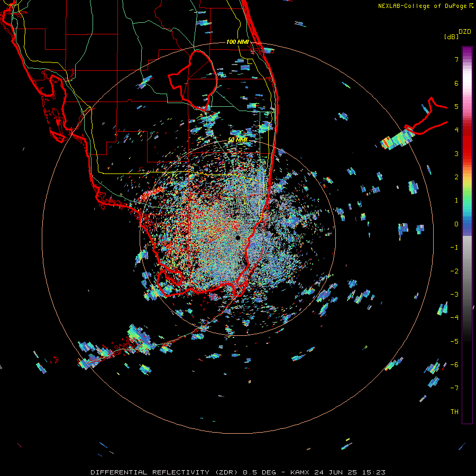This screenshot has height=476, width=476.
Task: Click the "2" value on color scale
Action: click(456, 177)
